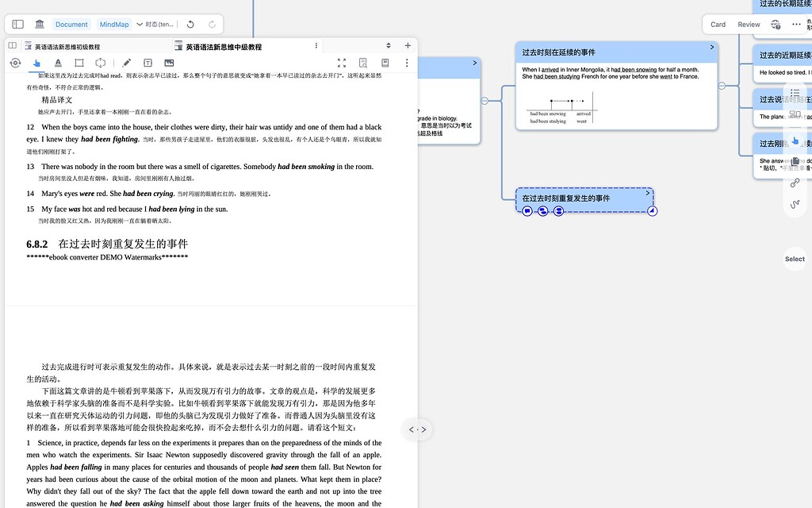812x508 pixels.
Task: Click the undo icon in top toolbar
Action: tap(190, 24)
